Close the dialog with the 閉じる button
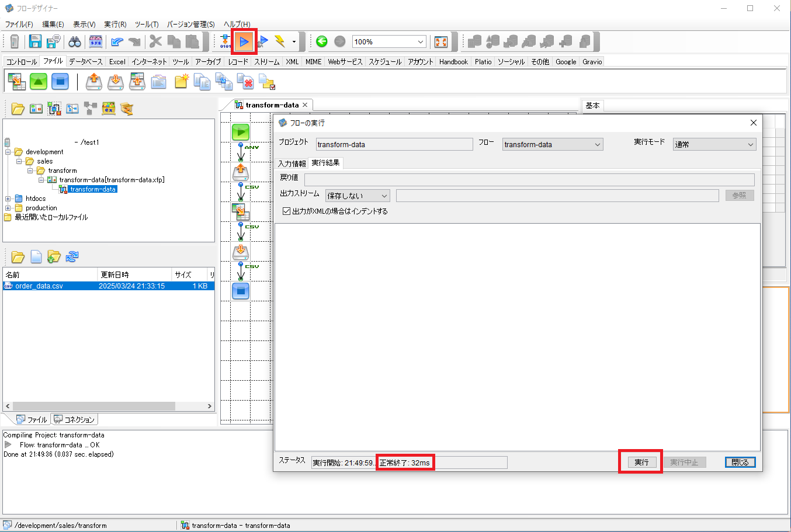791x532 pixels. coord(740,462)
